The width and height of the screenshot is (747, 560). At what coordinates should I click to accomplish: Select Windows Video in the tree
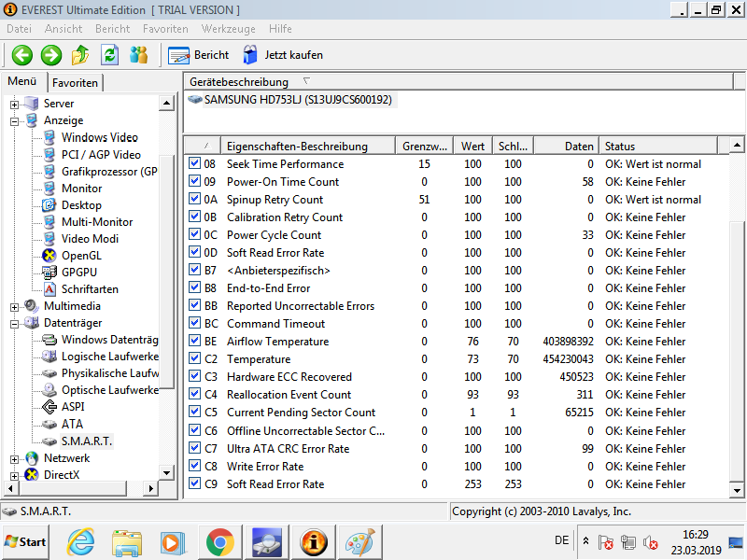[100, 137]
